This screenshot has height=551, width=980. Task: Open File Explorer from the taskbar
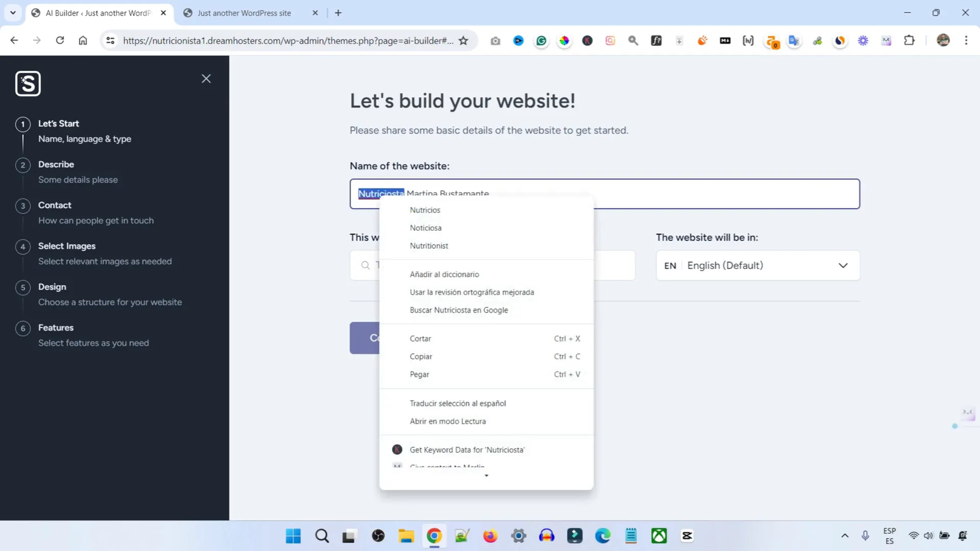pos(405,536)
